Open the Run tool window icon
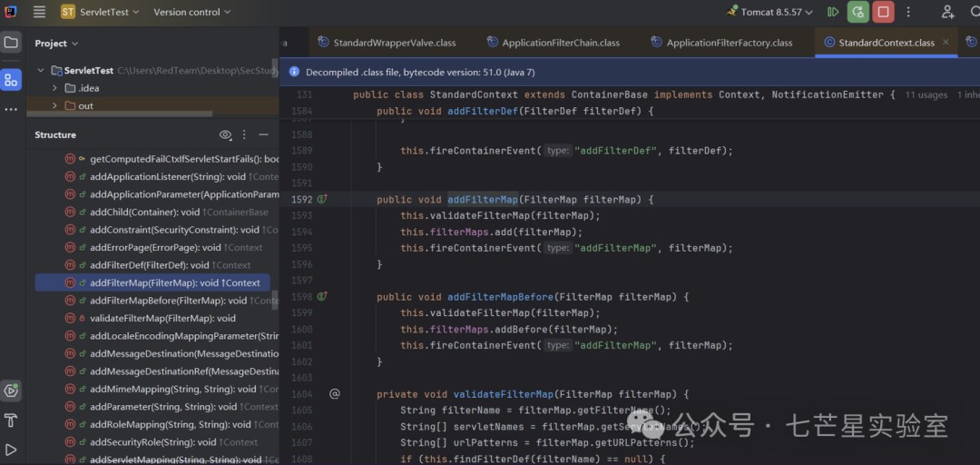This screenshot has height=465, width=980. tap(11, 450)
